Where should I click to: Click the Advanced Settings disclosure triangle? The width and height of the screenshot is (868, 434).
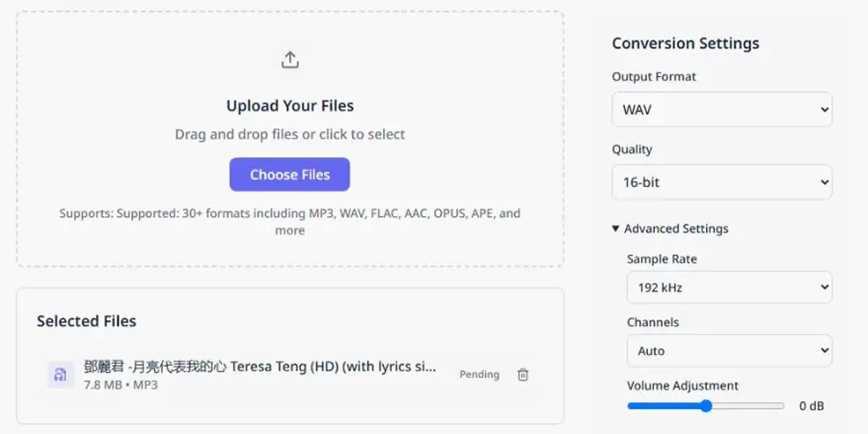tap(615, 229)
